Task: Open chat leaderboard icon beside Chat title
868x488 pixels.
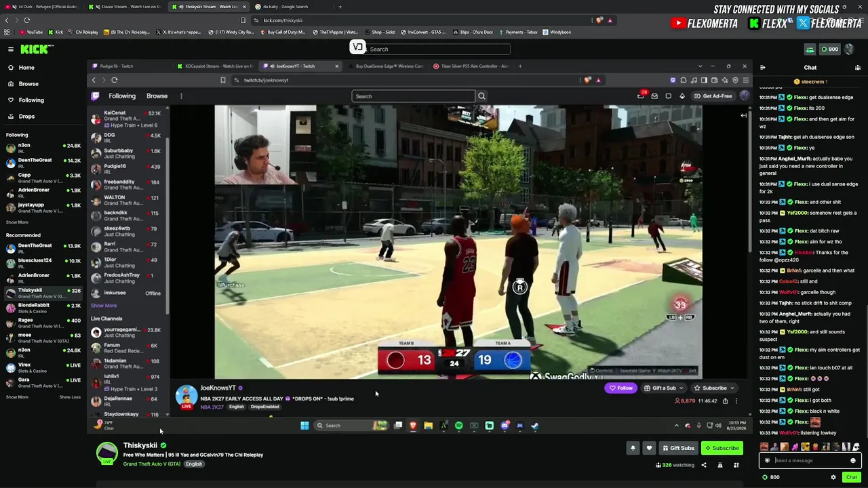Action: tap(858, 68)
